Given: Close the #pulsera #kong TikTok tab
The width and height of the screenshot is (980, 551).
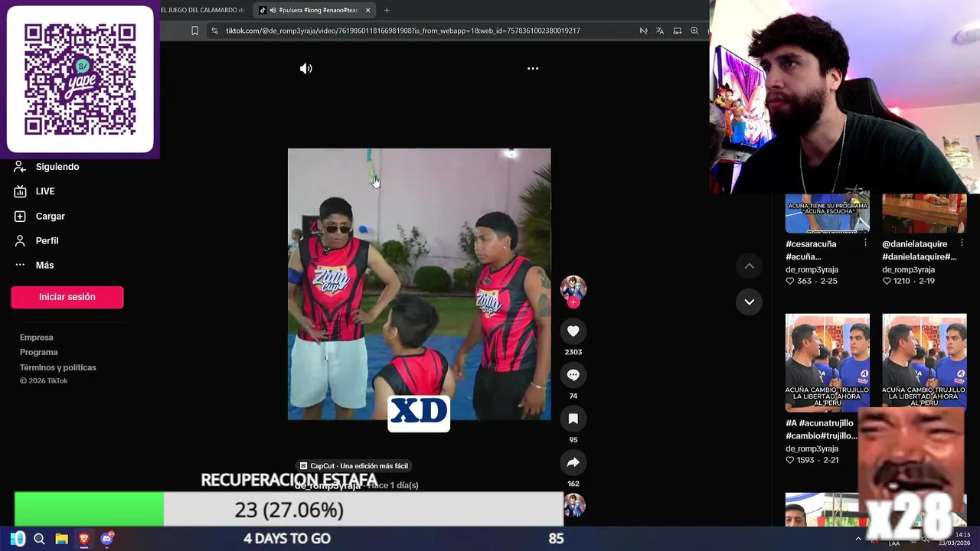Looking at the screenshot, I should coord(368,10).
